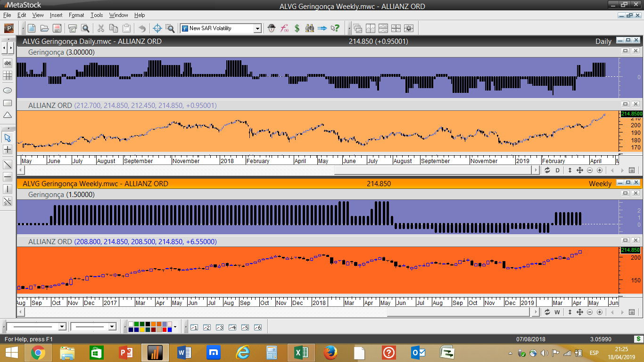Open the Indicator Builder fx icon
The height and width of the screenshot is (362, 644).
pos(284,28)
